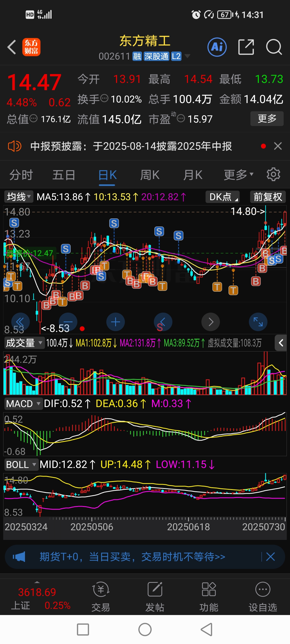Tap the 20250618 date label
Image resolution: width=290 pixels, height=644 pixels.
[188, 527]
